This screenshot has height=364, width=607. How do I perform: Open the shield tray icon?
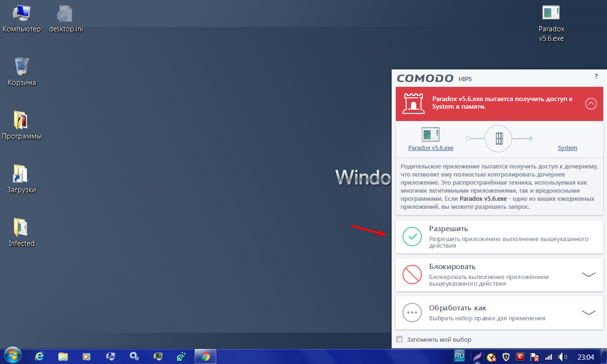point(506,357)
